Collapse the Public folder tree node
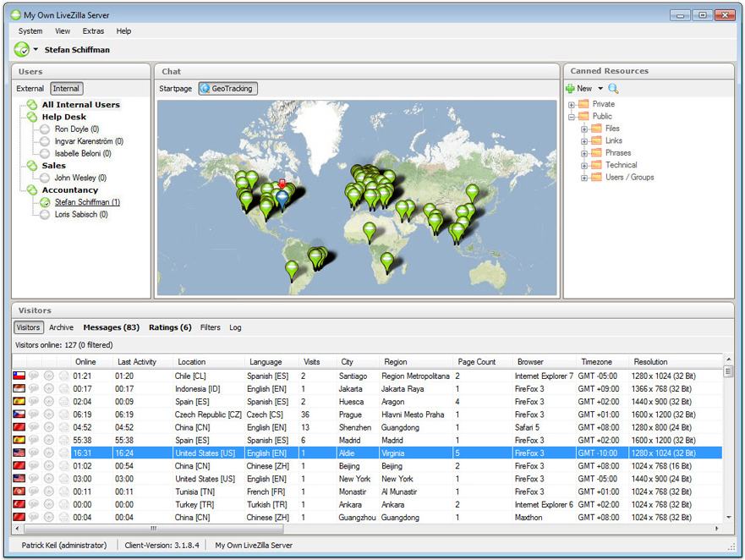Screen dimensions: 745x560 tap(572, 117)
